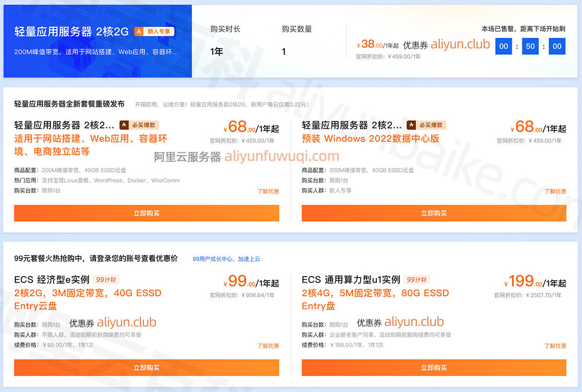The height and width of the screenshot is (392, 582).
Task: Click ECS 经济型e实例 title
Action: click(52, 280)
